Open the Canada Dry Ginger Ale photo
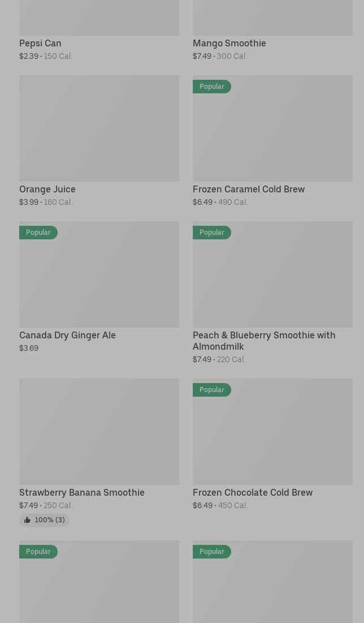Image resolution: width=364 pixels, height=623 pixels. click(x=99, y=280)
